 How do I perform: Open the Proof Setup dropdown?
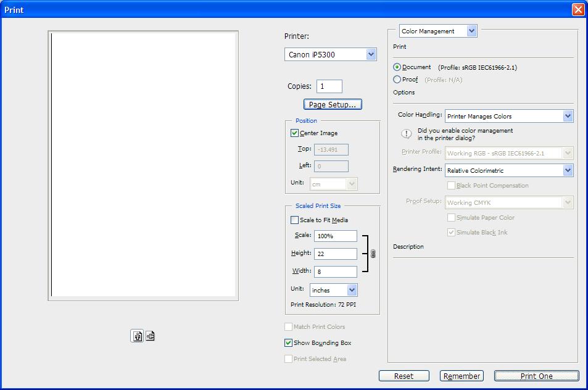pyautogui.click(x=509, y=202)
